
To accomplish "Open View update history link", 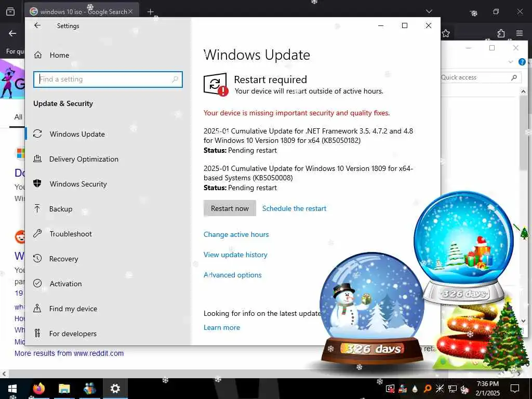I will pos(235,255).
